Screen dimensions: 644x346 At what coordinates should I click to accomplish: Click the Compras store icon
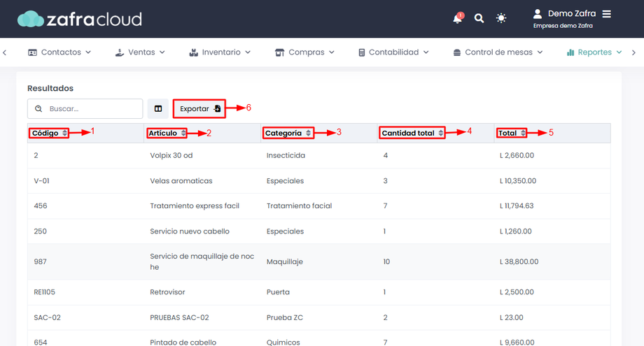click(280, 52)
